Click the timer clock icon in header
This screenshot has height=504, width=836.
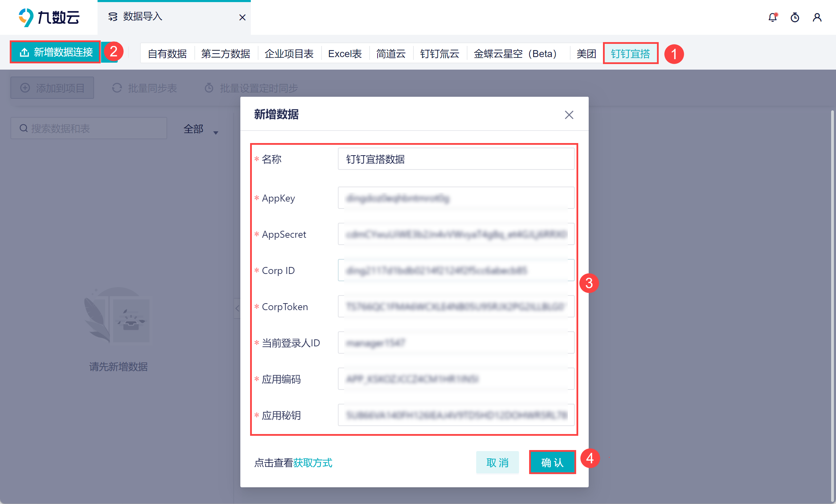coord(795,17)
